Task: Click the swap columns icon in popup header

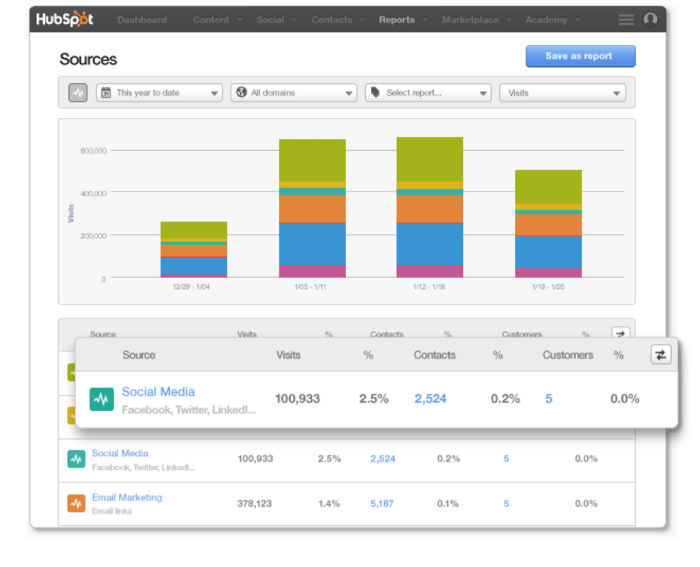Action: click(661, 355)
